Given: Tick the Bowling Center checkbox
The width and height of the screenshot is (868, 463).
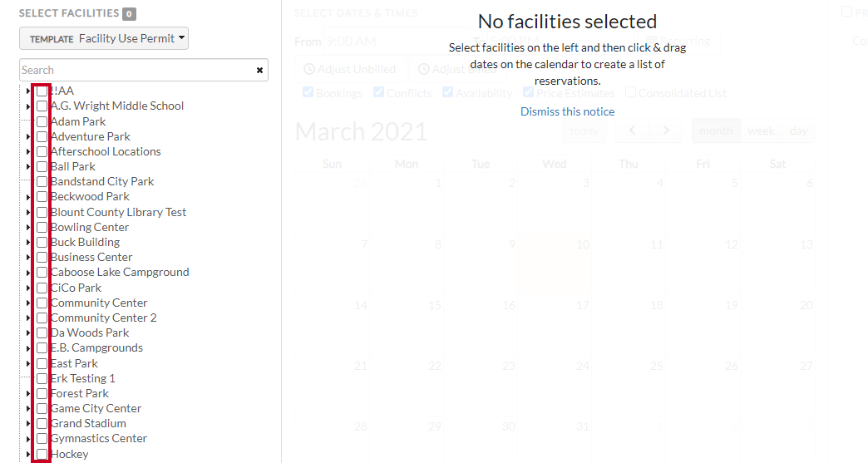Looking at the screenshot, I should pyautogui.click(x=42, y=228).
